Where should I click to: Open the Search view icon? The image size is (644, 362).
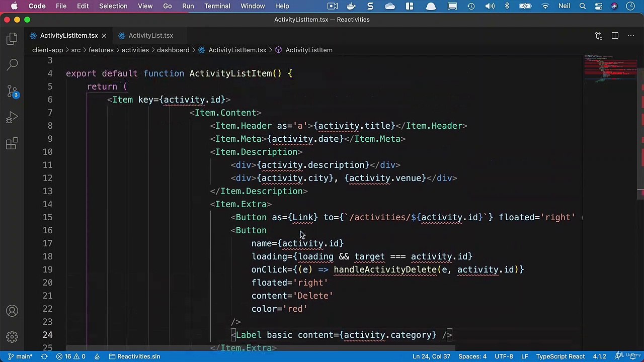12,64
